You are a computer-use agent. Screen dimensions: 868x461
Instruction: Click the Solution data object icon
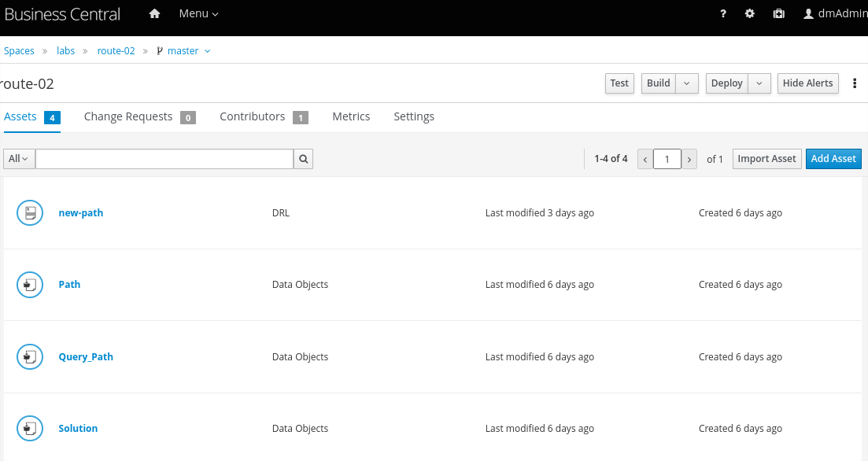pos(30,429)
